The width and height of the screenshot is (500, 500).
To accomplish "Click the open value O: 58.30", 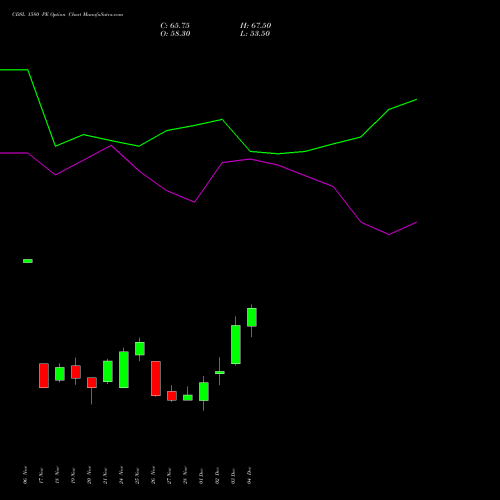I will tap(175, 34).
